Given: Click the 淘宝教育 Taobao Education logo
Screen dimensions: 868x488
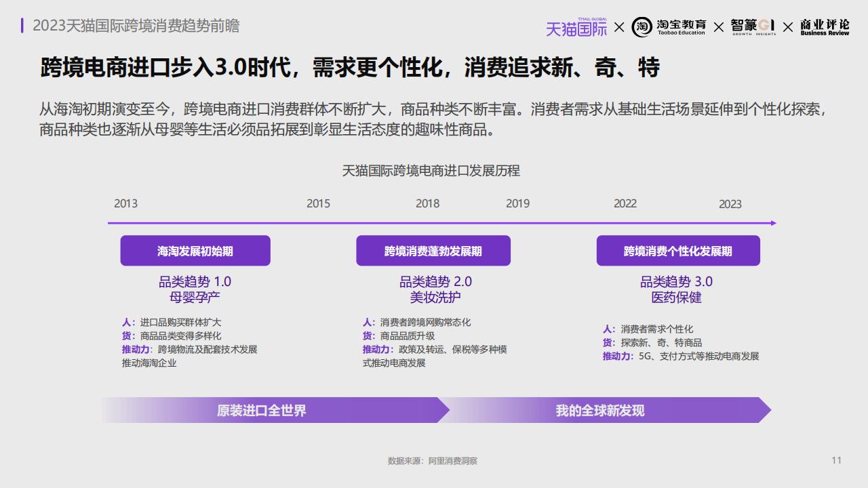Looking at the screenshot, I should [669, 27].
